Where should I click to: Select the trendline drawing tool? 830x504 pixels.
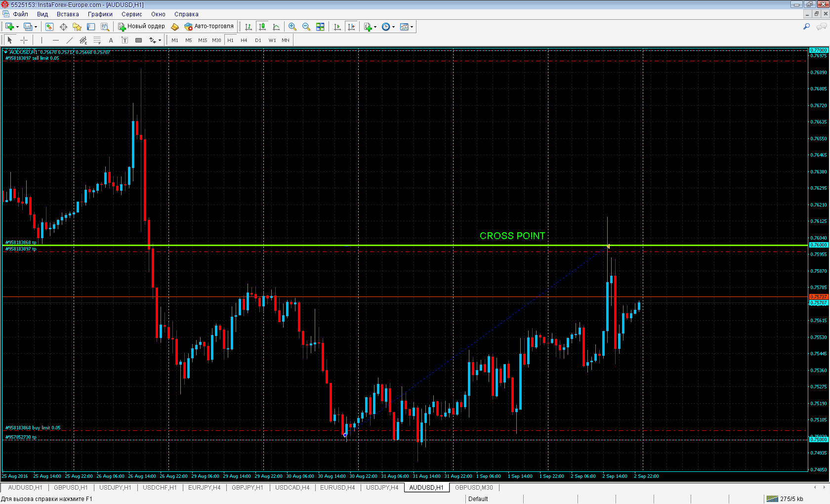(x=69, y=40)
